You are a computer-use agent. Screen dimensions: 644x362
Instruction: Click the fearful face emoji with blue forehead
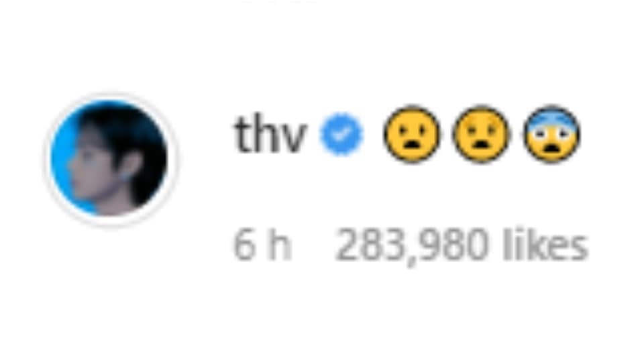click(551, 134)
